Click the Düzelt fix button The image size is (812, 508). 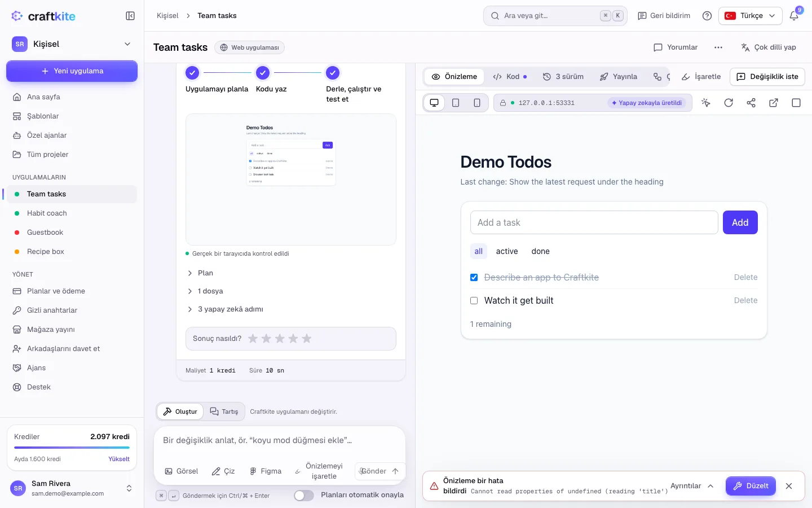[751, 486]
